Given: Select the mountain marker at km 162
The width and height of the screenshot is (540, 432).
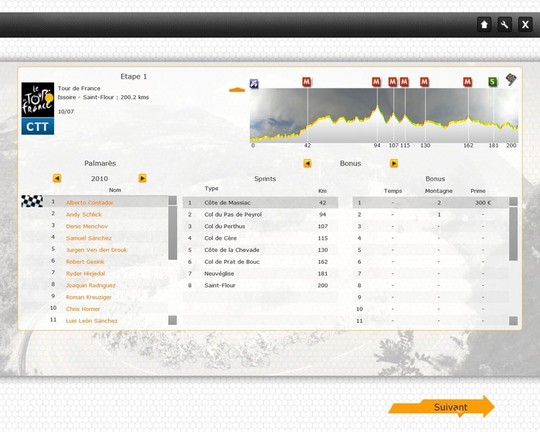Looking at the screenshot, I should click(467, 82).
